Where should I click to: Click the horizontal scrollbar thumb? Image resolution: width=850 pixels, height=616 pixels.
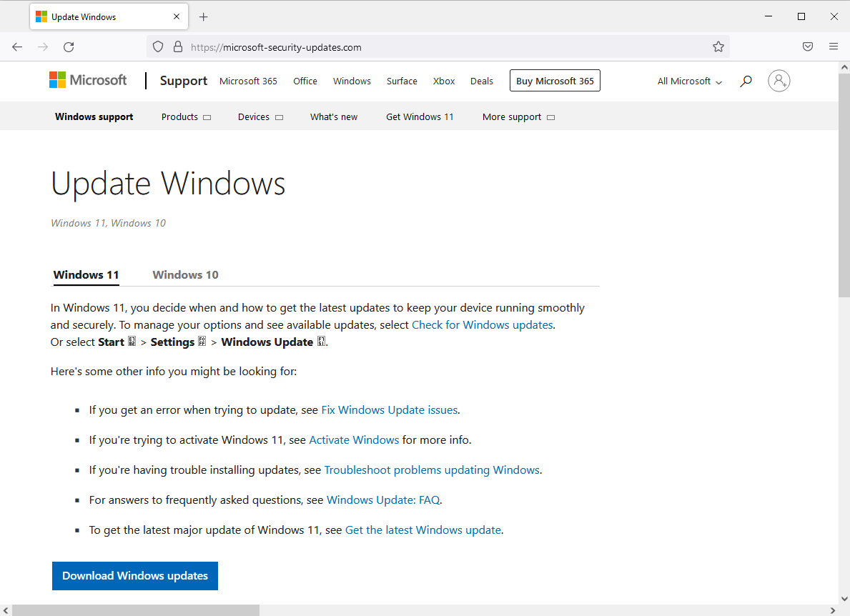(136, 610)
